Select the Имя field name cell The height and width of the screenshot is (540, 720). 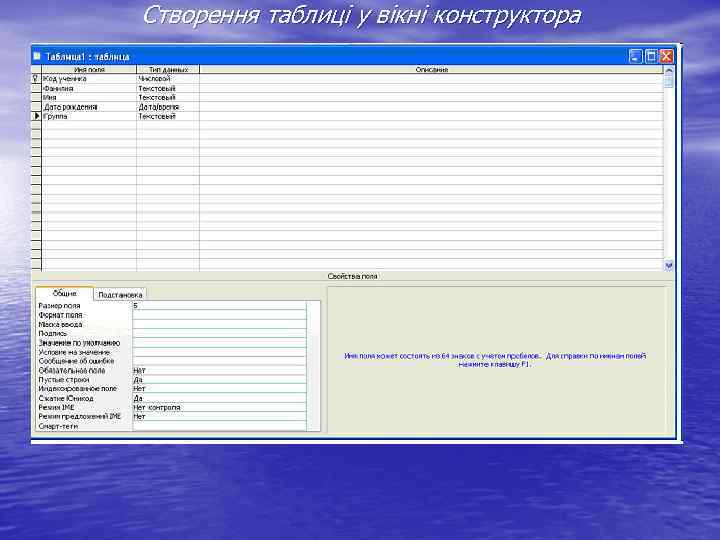pos(89,97)
